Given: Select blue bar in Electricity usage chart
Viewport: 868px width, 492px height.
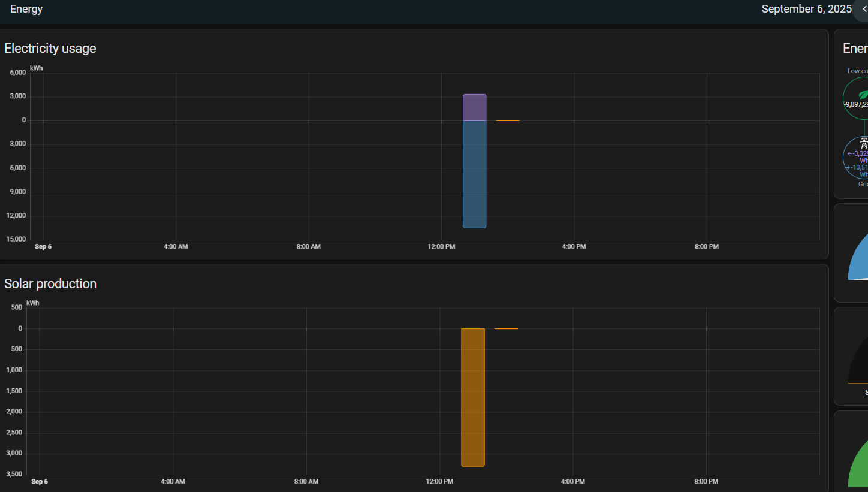Looking at the screenshot, I should click(x=474, y=174).
